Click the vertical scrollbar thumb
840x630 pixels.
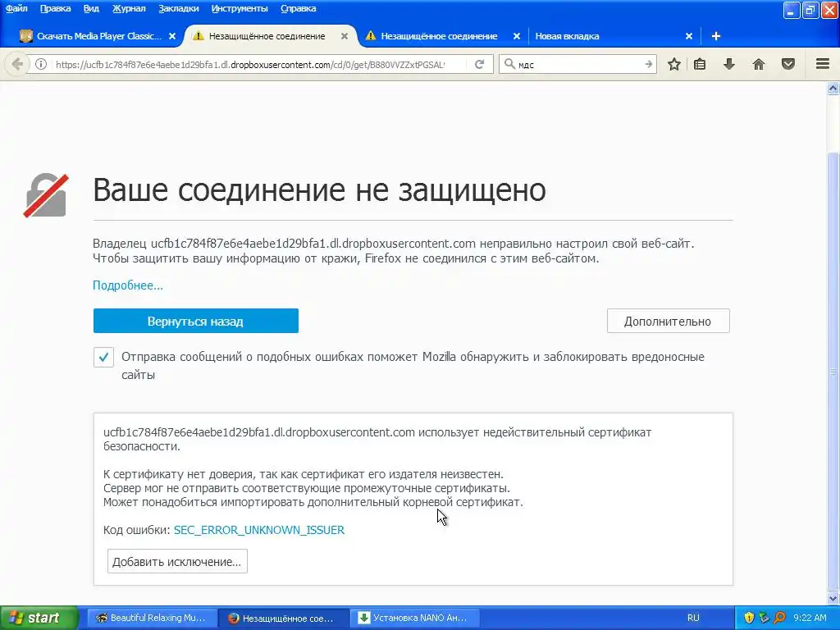coord(833,371)
